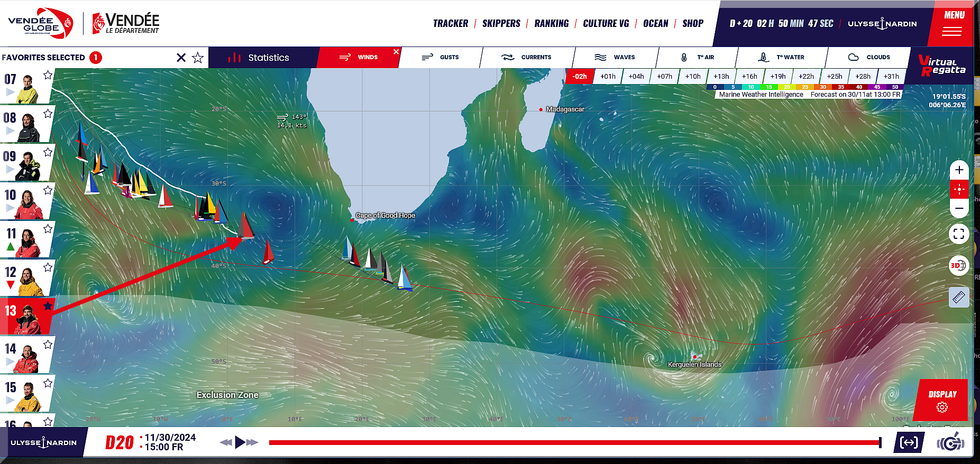980x464 pixels.
Task: Turn on the Clouds weather layer
Action: [x=869, y=57]
